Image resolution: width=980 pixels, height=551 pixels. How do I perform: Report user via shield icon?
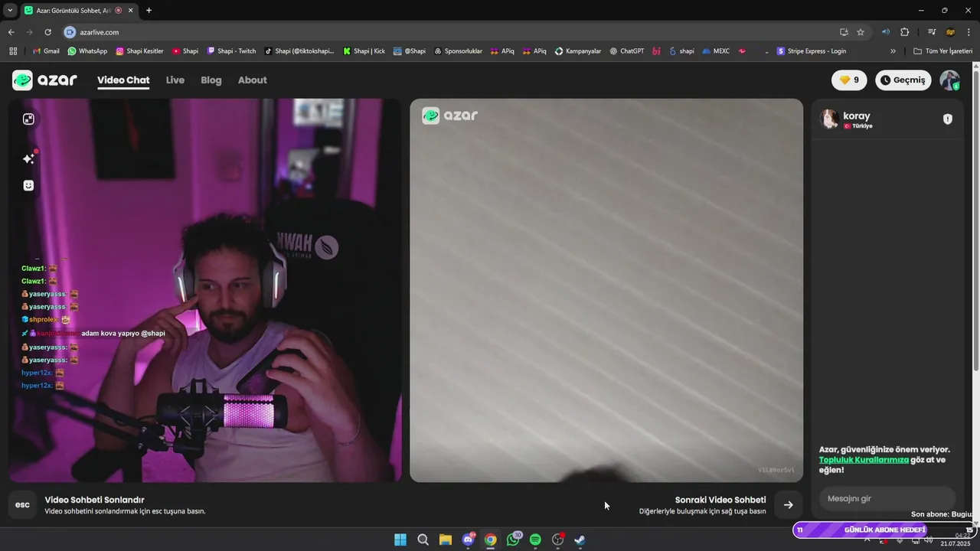(947, 119)
